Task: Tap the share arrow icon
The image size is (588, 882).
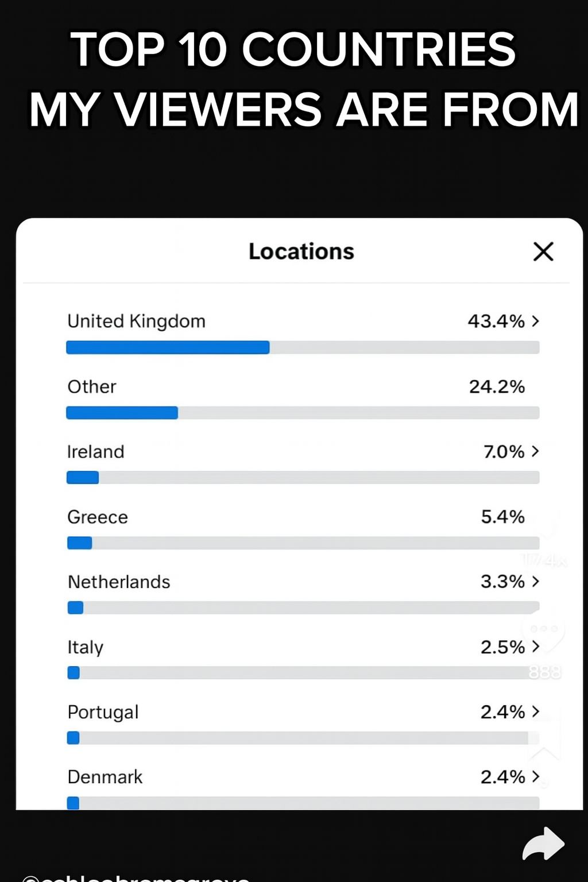Action: [543, 844]
